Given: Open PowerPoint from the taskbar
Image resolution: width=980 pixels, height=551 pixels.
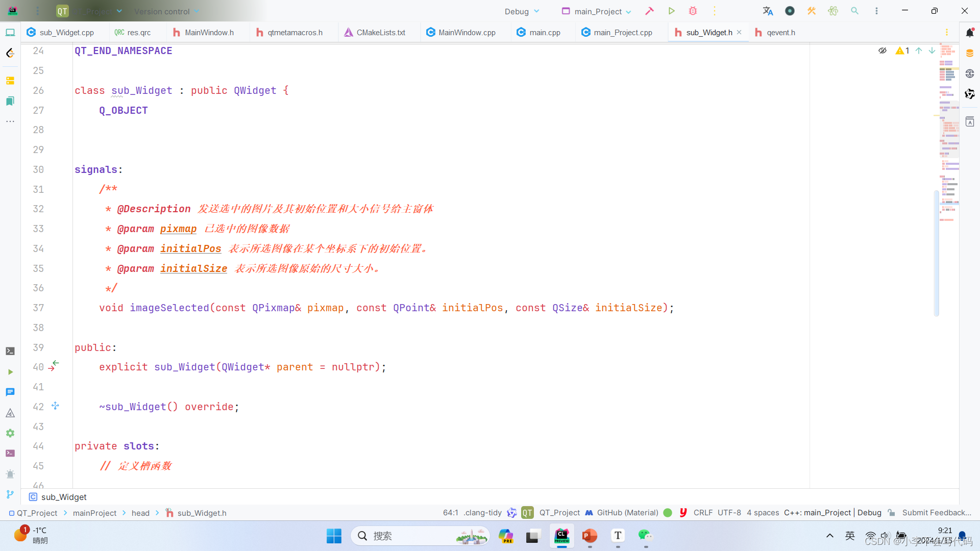Looking at the screenshot, I should click(590, 536).
